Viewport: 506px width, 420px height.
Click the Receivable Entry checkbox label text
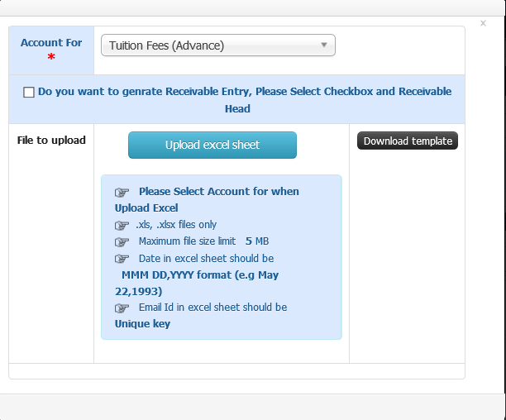click(x=245, y=100)
